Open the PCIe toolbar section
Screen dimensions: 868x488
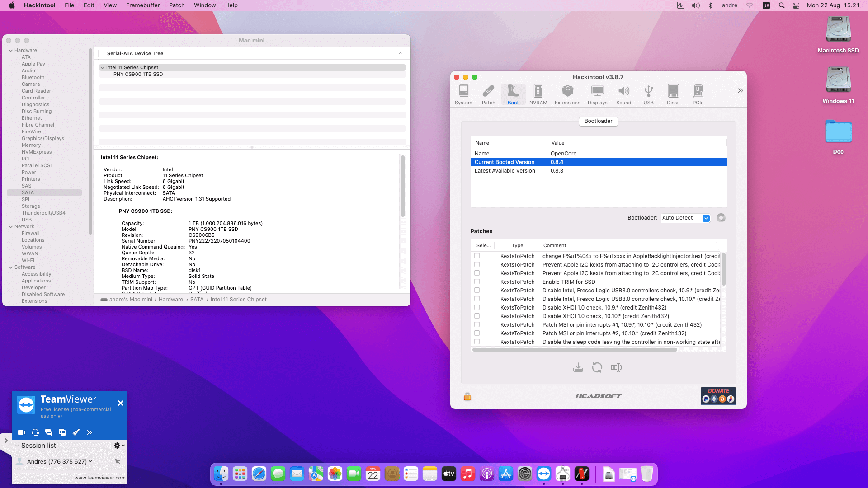pyautogui.click(x=698, y=95)
